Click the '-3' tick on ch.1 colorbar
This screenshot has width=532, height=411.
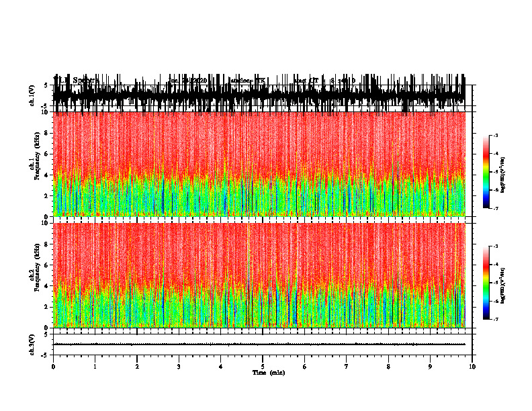(495, 135)
